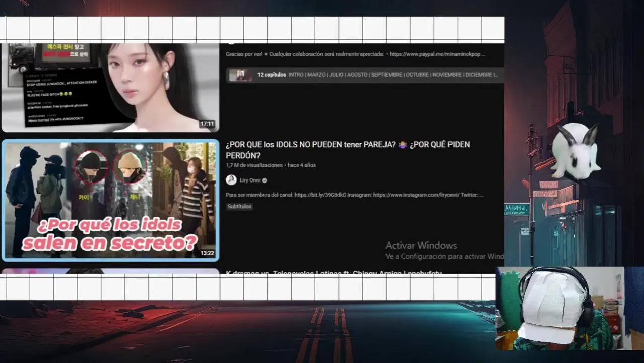This screenshot has width=644, height=363.
Task: Click the 'Gracias por ver!' description text
Action: click(x=355, y=54)
